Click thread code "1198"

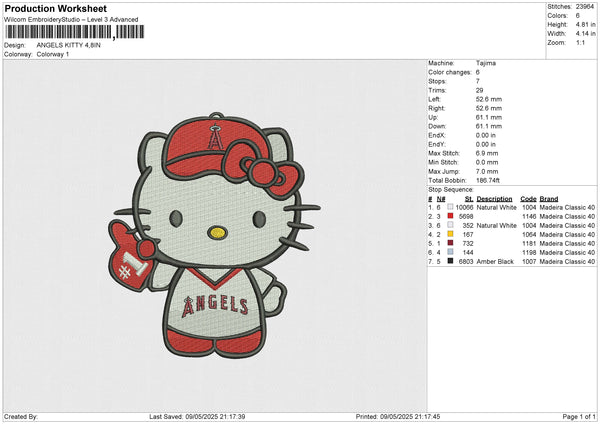click(529, 253)
